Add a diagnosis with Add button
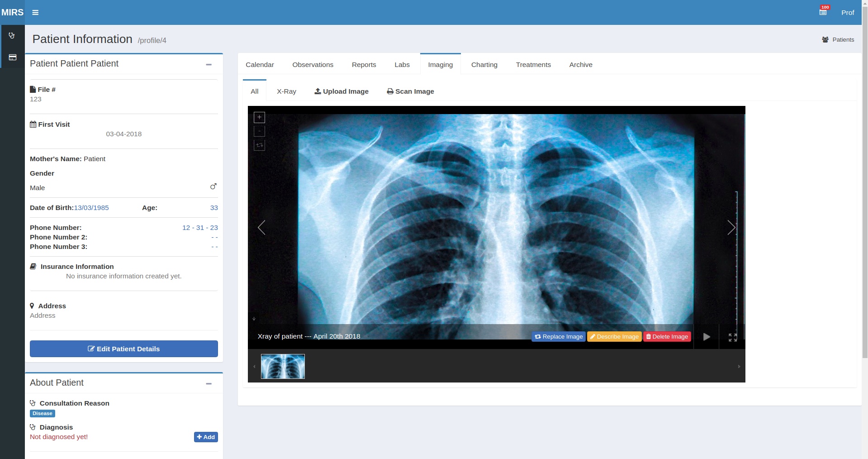 point(206,437)
